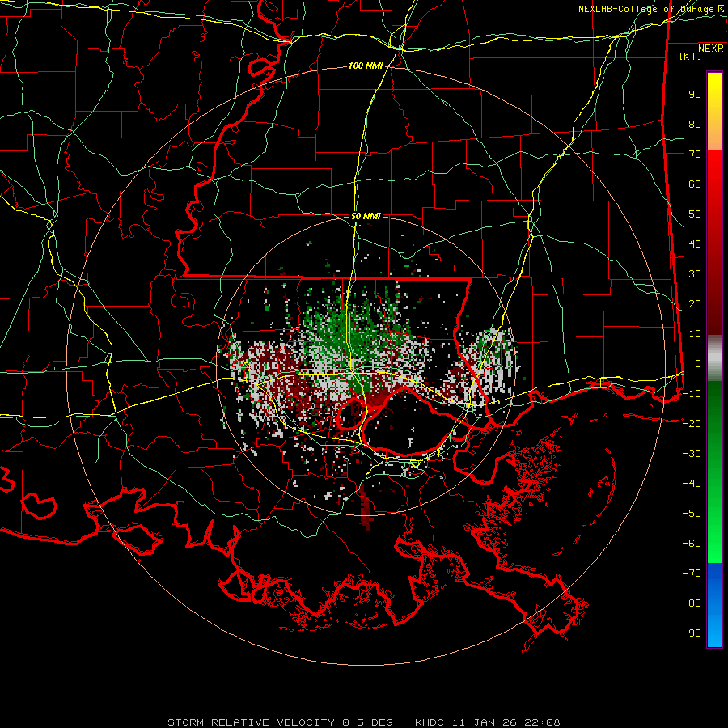Click the -10 value on the velocity scale
The width and height of the screenshot is (728, 728).
(692, 394)
